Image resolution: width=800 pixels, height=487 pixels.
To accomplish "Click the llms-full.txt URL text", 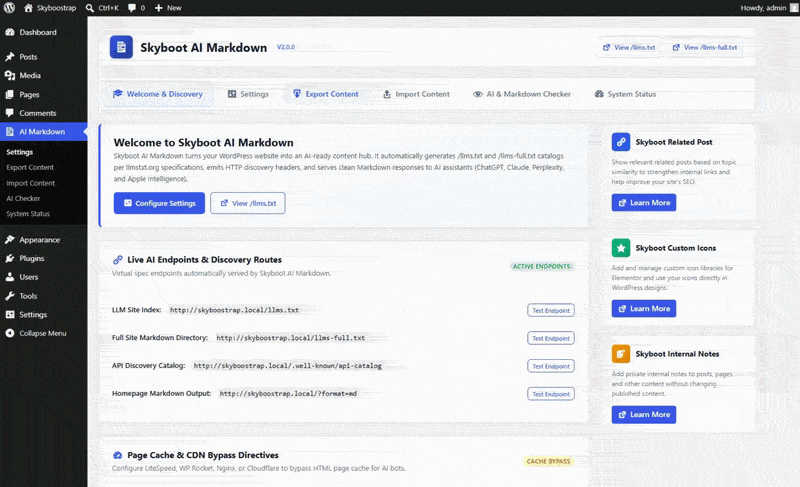I will (291, 338).
